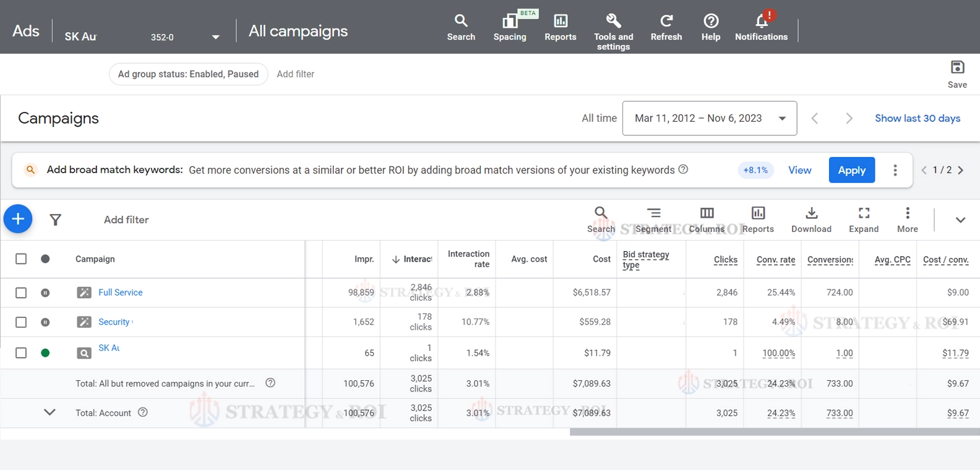Image resolution: width=980 pixels, height=470 pixels.
Task: Open the Tools and settings wrench icon
Action: [x=613, y=21]
